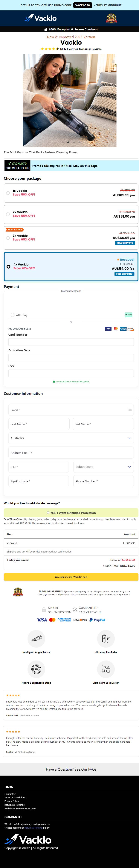The height and width of the screenshot is (868, 139).
Task: Open the Contact Us footer link
Action: click(x=10, y=794)
